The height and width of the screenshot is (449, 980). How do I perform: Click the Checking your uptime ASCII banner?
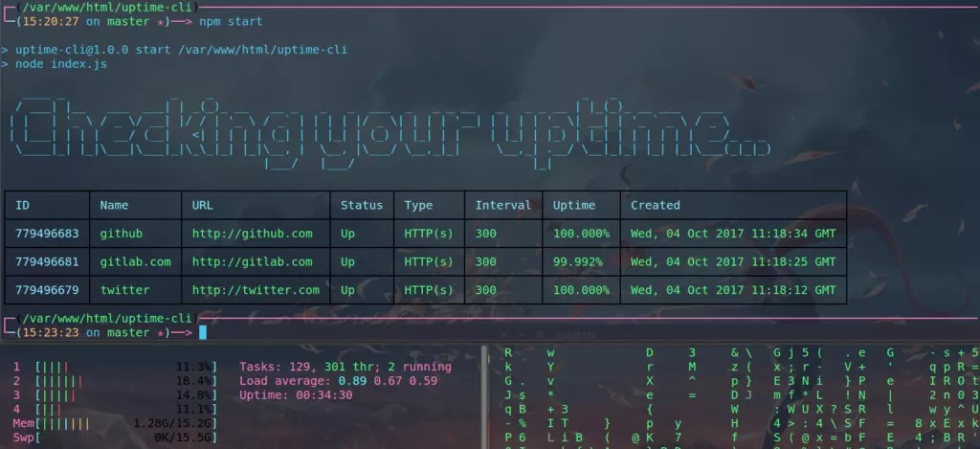click(390, 132)
